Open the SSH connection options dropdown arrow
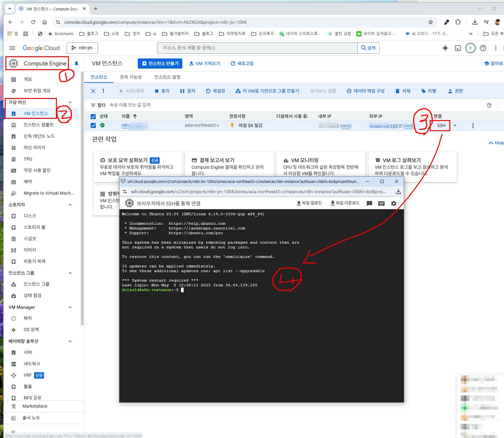 (455, 126)
